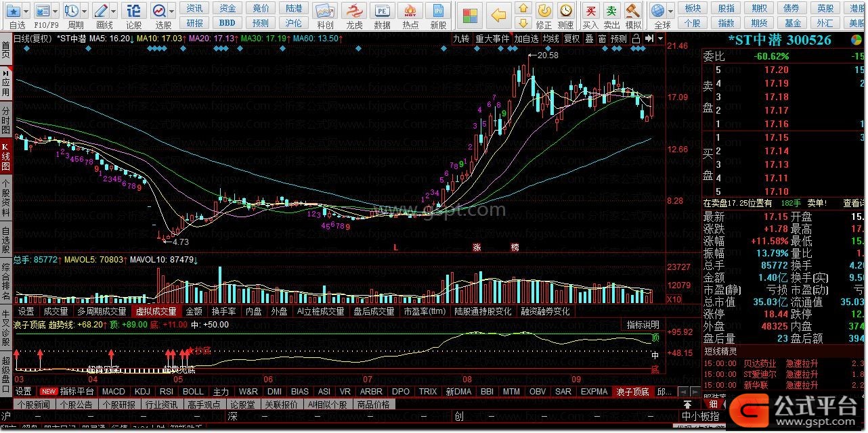Image resolution: width=868 pixels, height=433 pixels.
Task: Click the 指标说明 indicator description button
Action: point(643,325)
